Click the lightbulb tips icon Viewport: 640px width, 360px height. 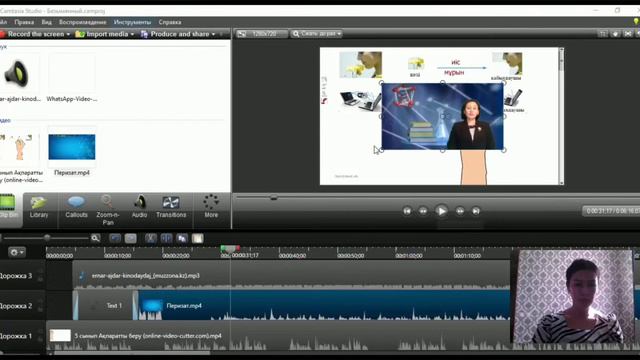636,21
